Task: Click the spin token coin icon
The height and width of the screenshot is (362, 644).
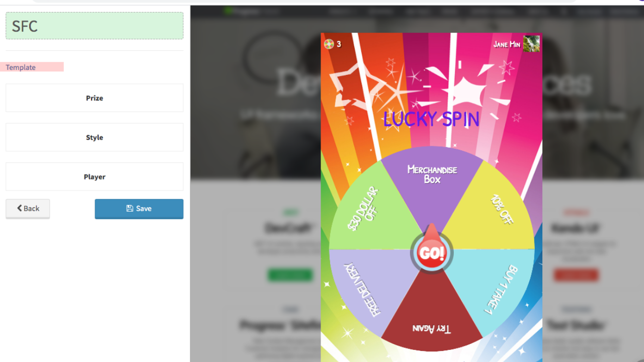Action: click(x=329, y=44)
